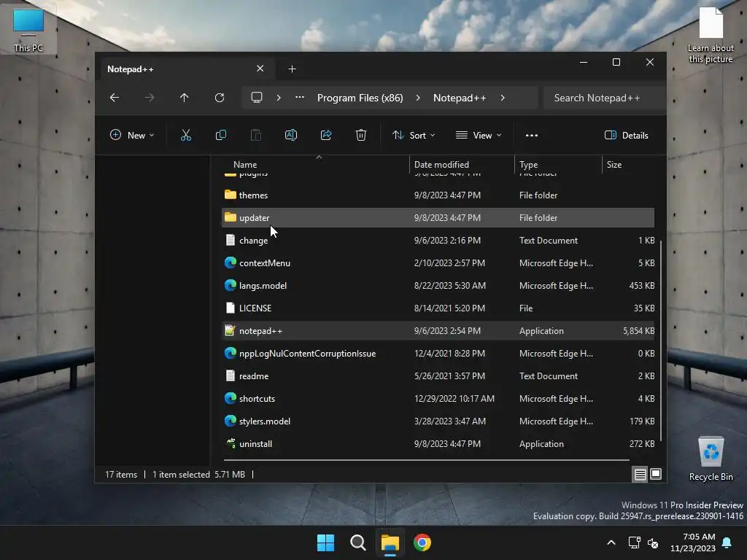Click the Search Notepad++ field
This screenshot has width=747, height=560.
(x=605, y=98)
